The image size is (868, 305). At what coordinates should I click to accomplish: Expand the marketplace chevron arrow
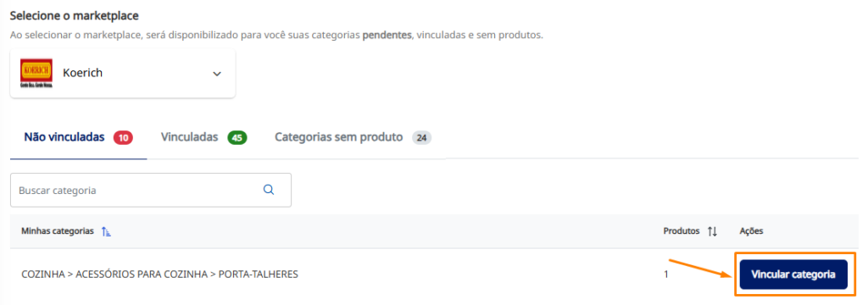(217, 74)
